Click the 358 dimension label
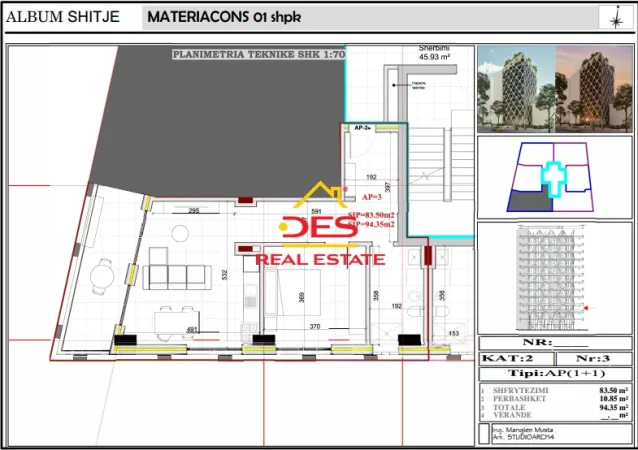The height and width of the screenshot is (450, 638). pos(376,296)
